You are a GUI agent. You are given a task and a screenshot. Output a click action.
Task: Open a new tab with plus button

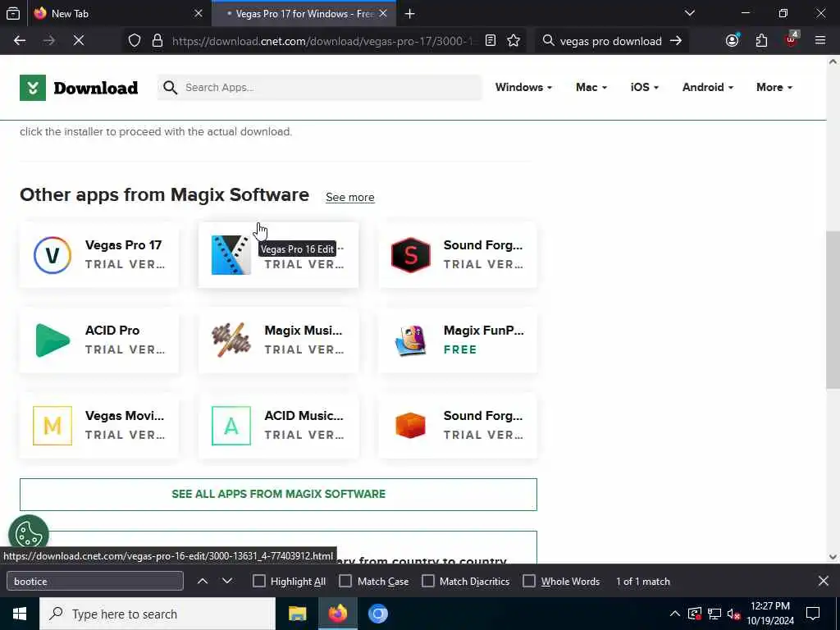410,14
